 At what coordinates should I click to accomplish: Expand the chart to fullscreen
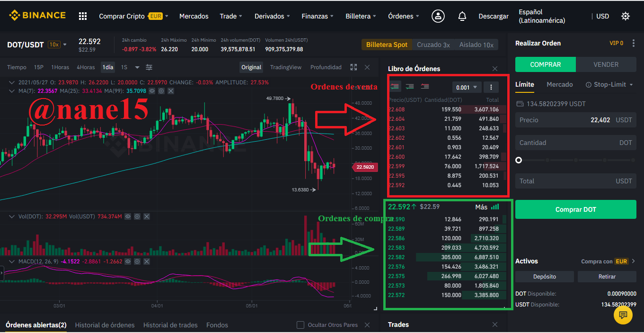tap(353, 67)
